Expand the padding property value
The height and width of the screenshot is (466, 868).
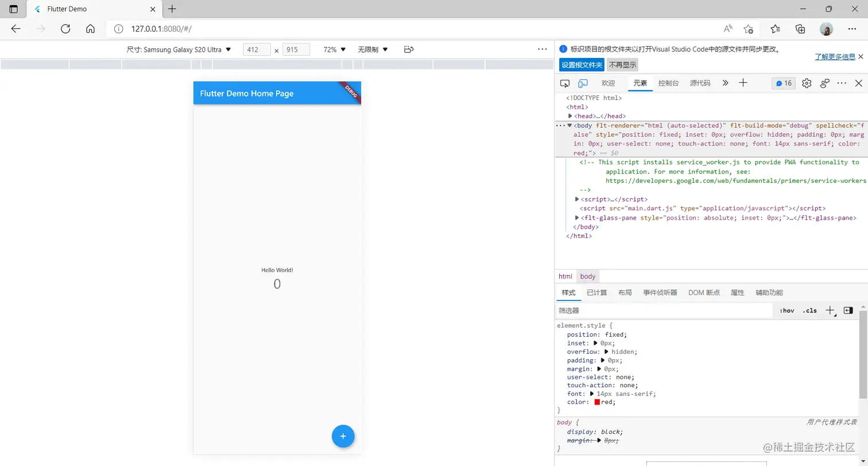(603, 360)
